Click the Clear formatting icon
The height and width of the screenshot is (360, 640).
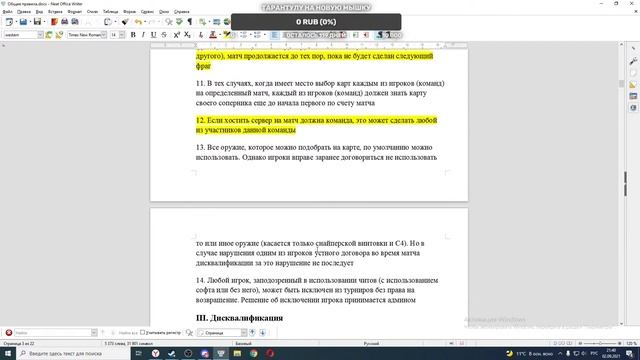click(200, 35)
